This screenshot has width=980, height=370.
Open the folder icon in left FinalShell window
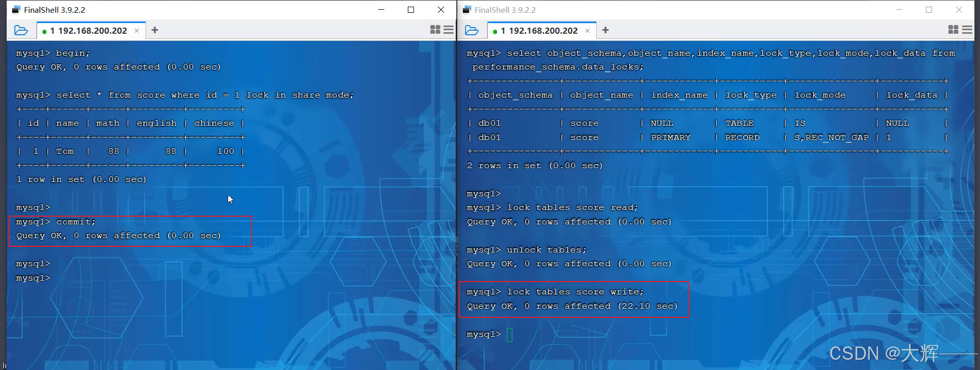21,30
